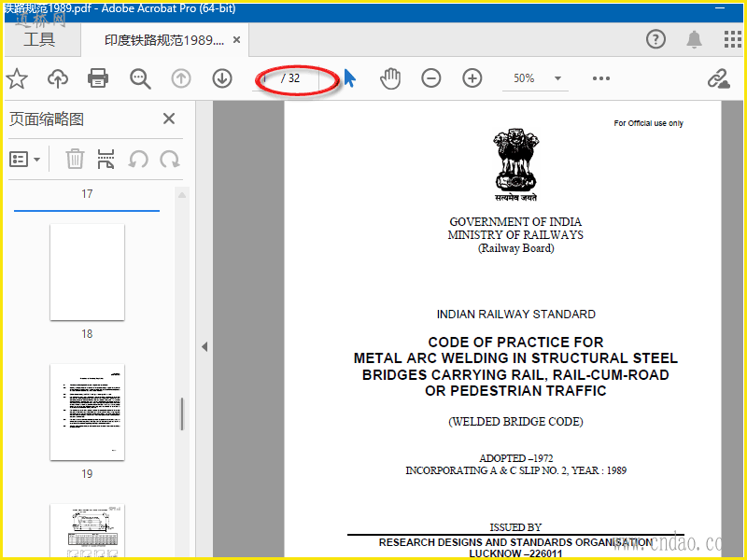Open the apps grid icon
747x560 pixels.
[x=732, y=39]
